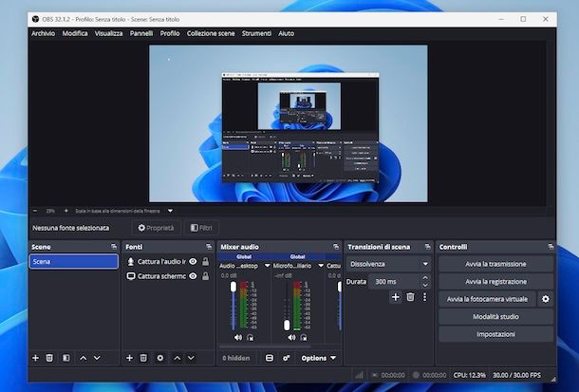
Task: Toggle monitoring headphone icon on Audio desktop channel
Action: (250, 337)
